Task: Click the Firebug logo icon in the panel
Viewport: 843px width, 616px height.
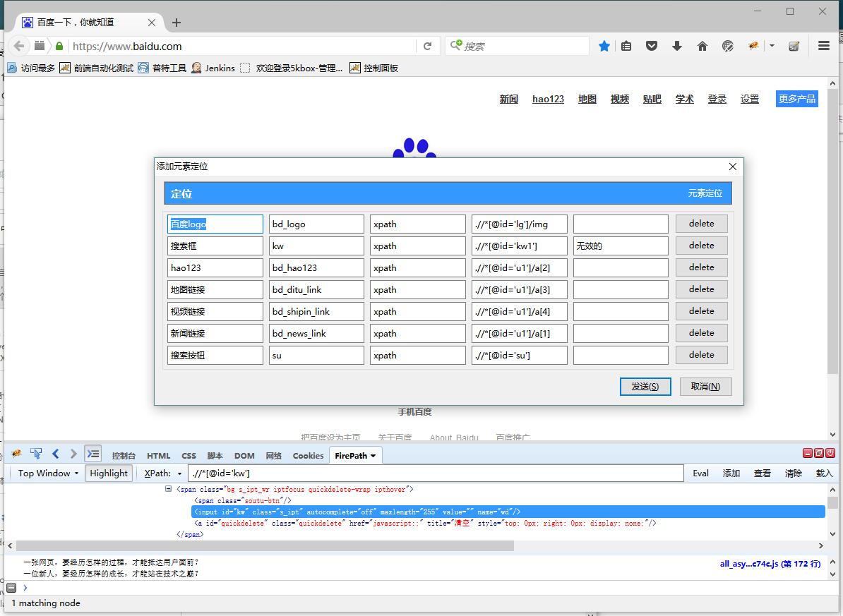Action: (17, 454)
